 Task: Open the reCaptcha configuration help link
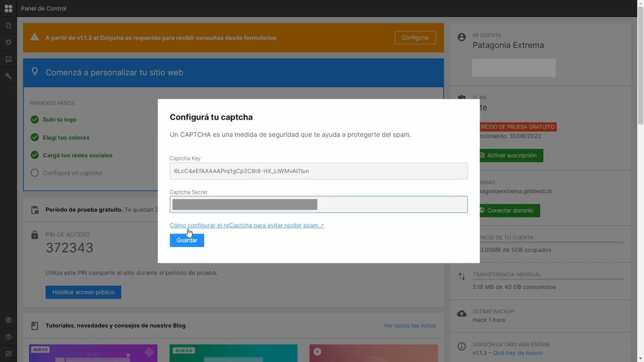pos(247,225)
